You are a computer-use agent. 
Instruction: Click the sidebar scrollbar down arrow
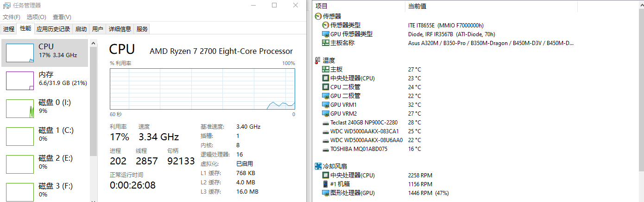point(94,200)
